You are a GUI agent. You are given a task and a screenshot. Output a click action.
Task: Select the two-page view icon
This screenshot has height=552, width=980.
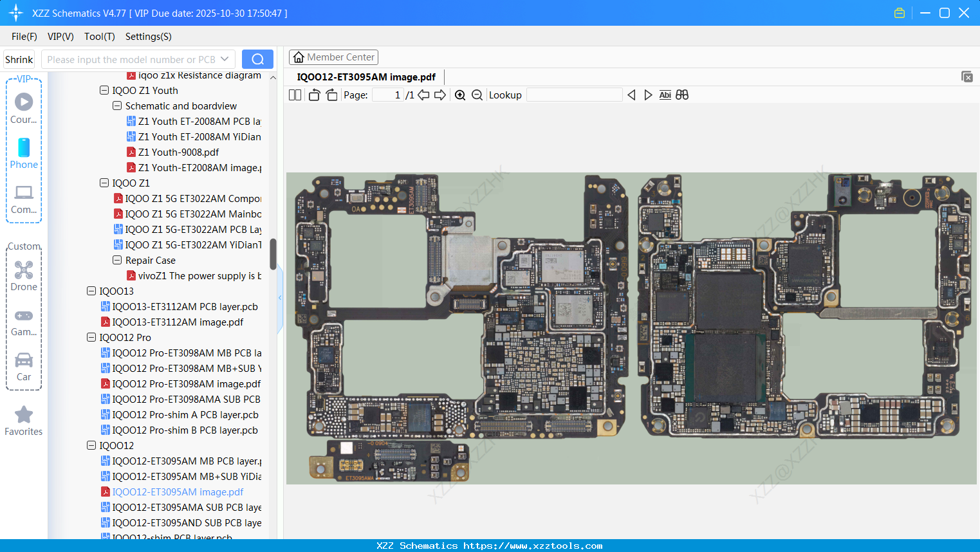[x=294, y=95]
